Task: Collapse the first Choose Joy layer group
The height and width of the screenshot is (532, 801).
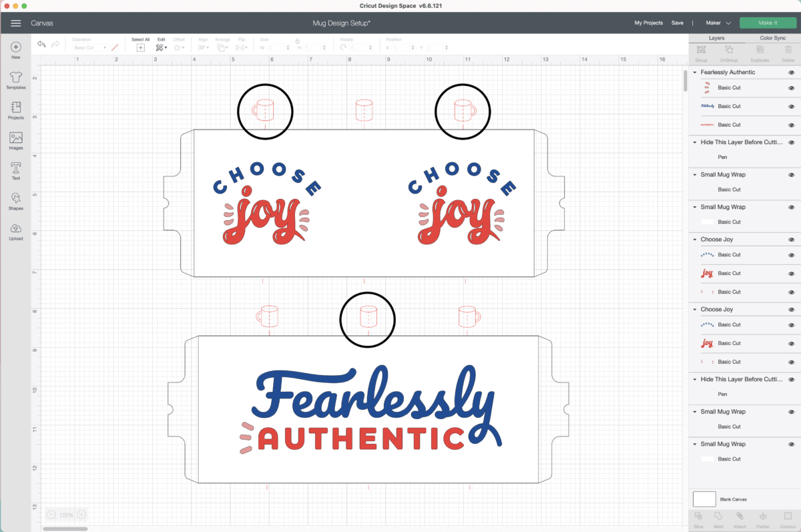Action: point(695,240)
